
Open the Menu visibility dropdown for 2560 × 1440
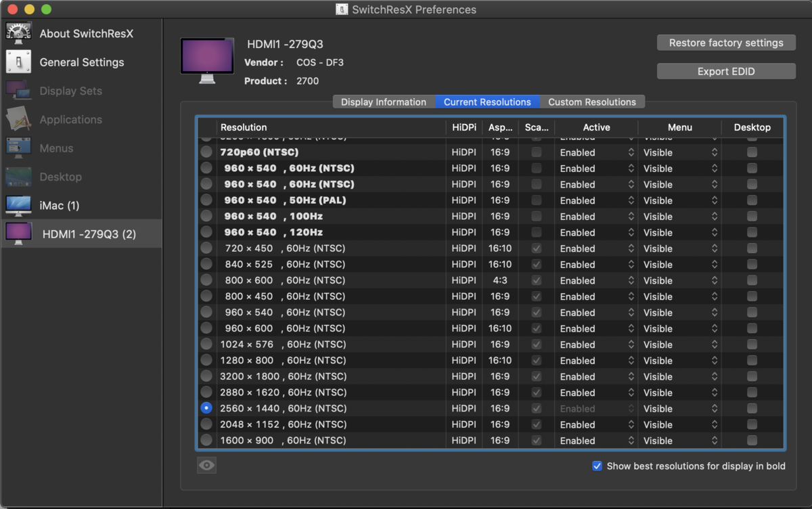(x=680, y=409)
